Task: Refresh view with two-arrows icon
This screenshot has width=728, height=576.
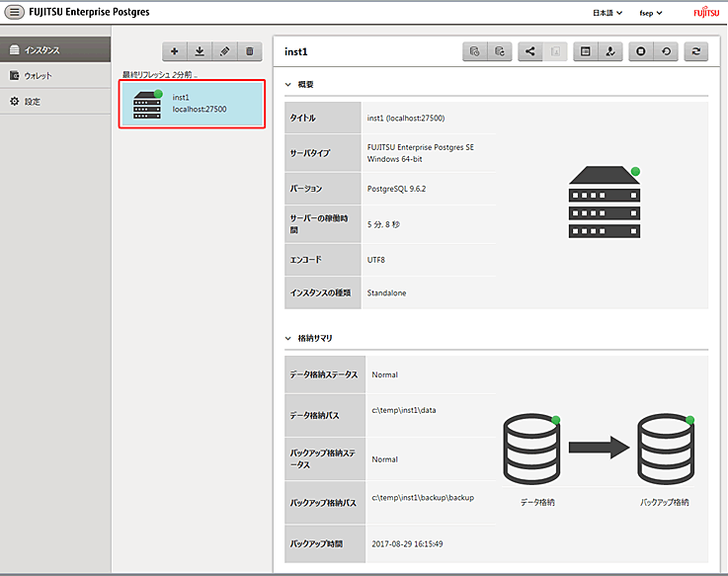Action: point(696,51)
